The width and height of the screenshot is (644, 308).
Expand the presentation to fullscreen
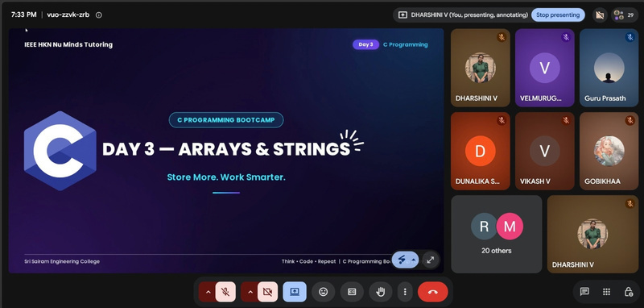tap(431, 260)
